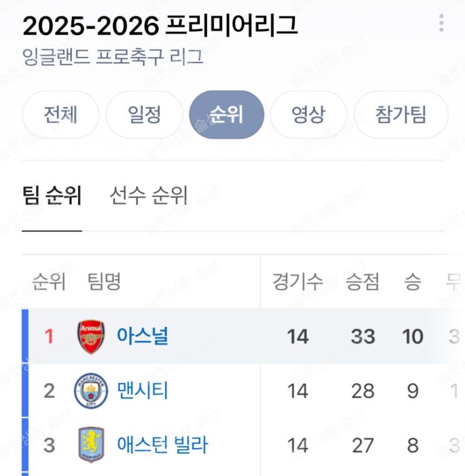Open the 아스널 team link
Screen dimensions: 465x476
click(x=143, y=336)
